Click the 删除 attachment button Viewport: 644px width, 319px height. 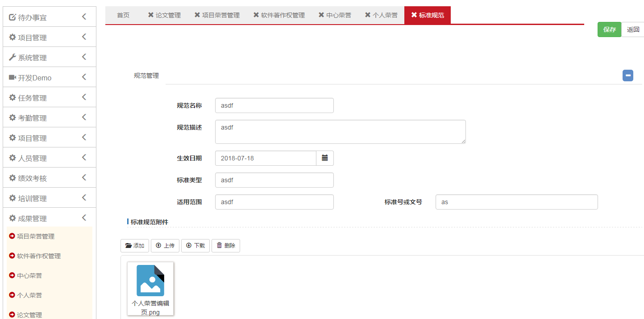coord(226,245)
